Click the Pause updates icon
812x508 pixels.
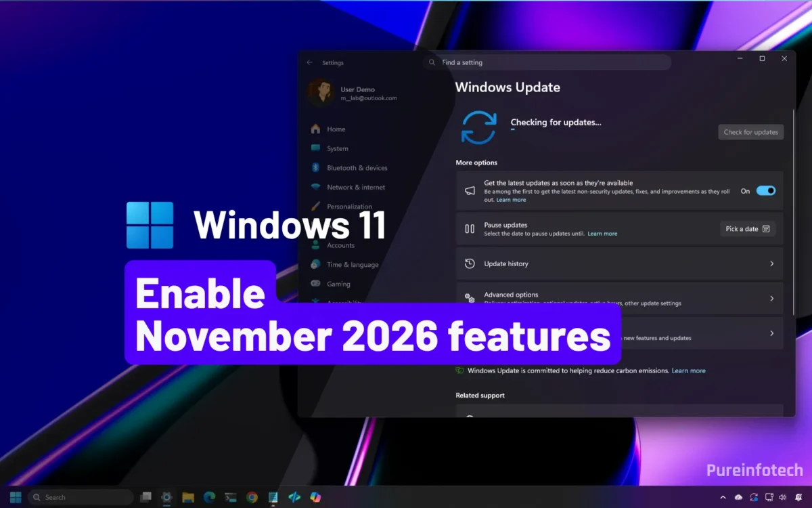click(x=470, y=229)
